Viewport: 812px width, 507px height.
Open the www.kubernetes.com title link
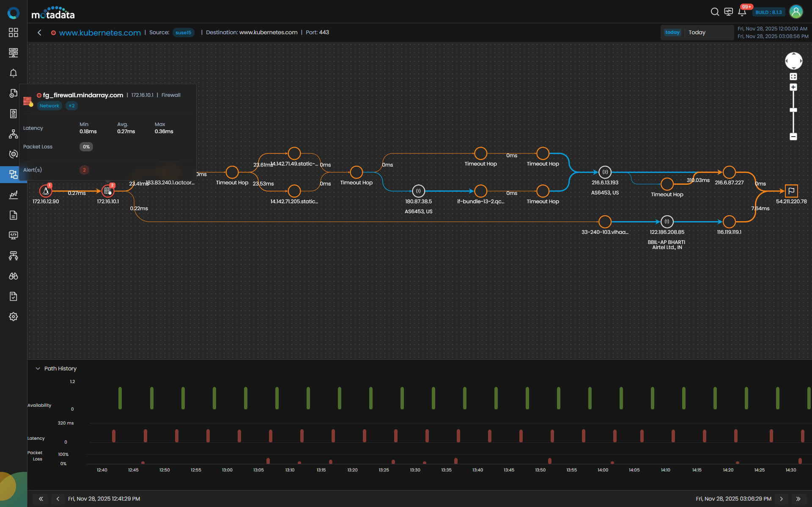point(100,33)
